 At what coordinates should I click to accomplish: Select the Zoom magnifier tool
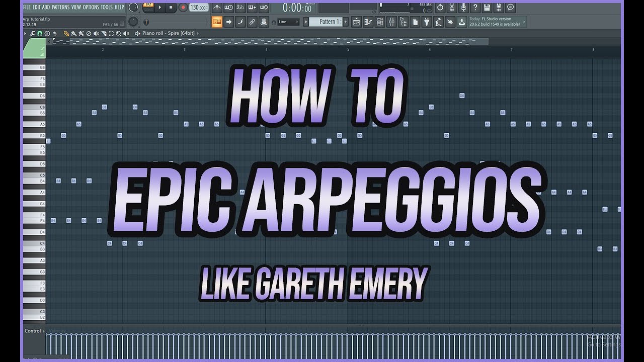click(118, 33)
